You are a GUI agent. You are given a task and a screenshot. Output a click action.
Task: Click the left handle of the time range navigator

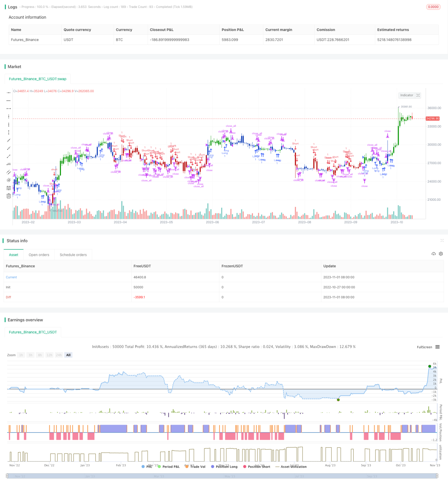(x=8, y=476)
